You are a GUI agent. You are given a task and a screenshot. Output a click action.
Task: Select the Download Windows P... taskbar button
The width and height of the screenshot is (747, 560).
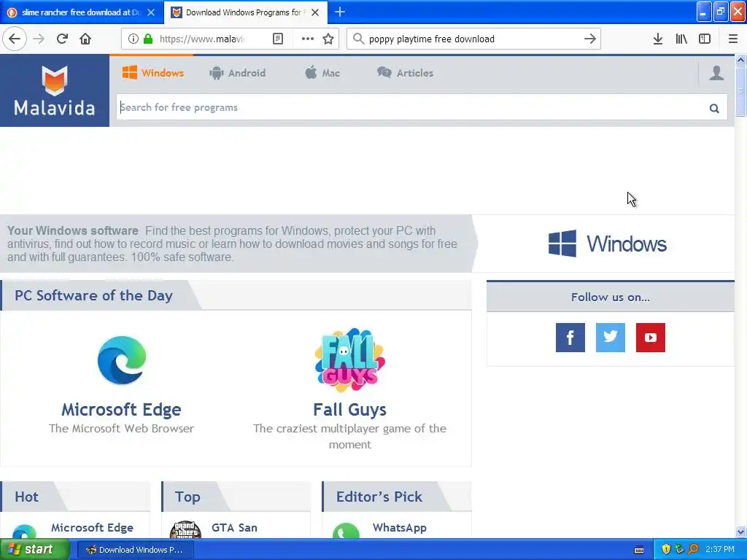coord(135,550)
